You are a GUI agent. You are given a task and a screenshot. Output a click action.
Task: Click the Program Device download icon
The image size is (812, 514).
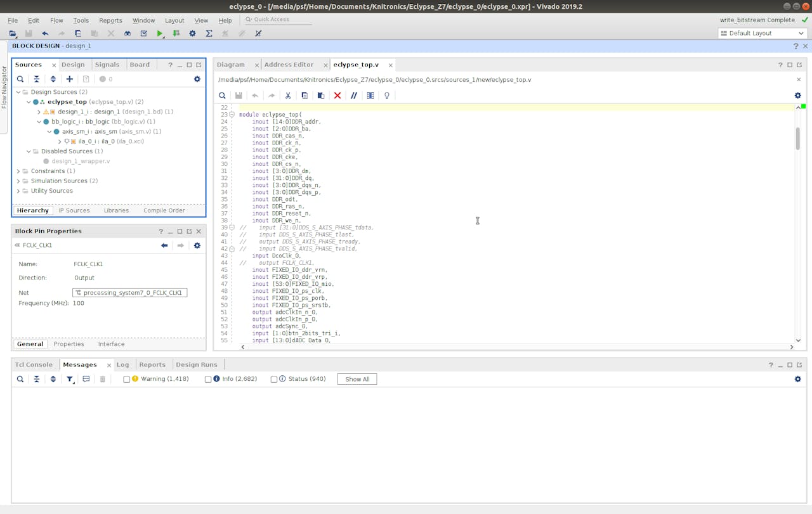coord(176,34)
